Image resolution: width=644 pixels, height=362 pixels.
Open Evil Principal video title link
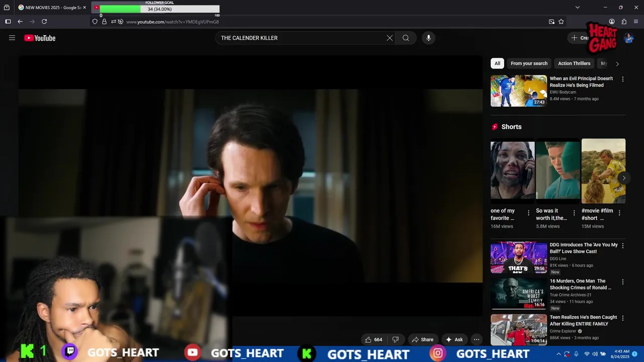click(581, 82)
